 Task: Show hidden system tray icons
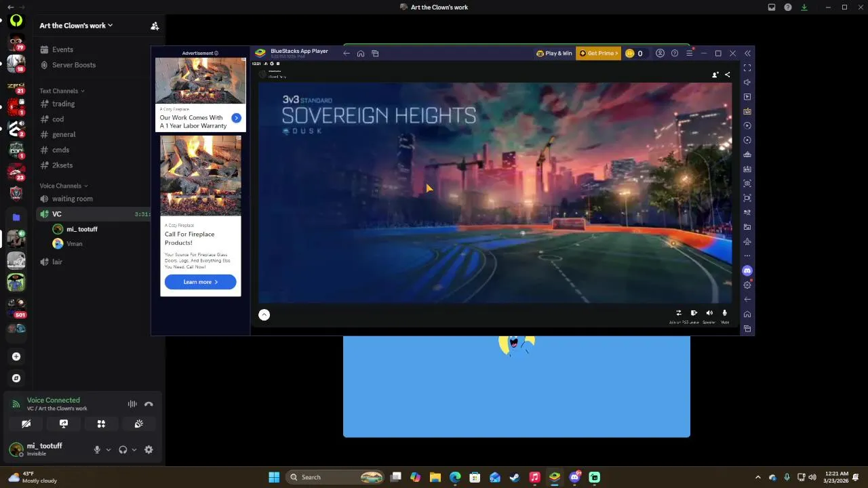[x=758, y=477]
